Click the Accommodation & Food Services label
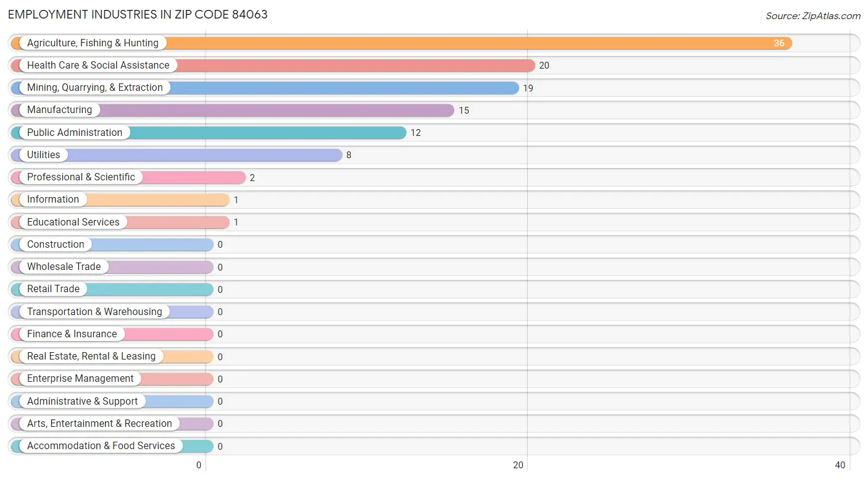The height and width of the screenshot is (480, 868). [x=101, y=446]
